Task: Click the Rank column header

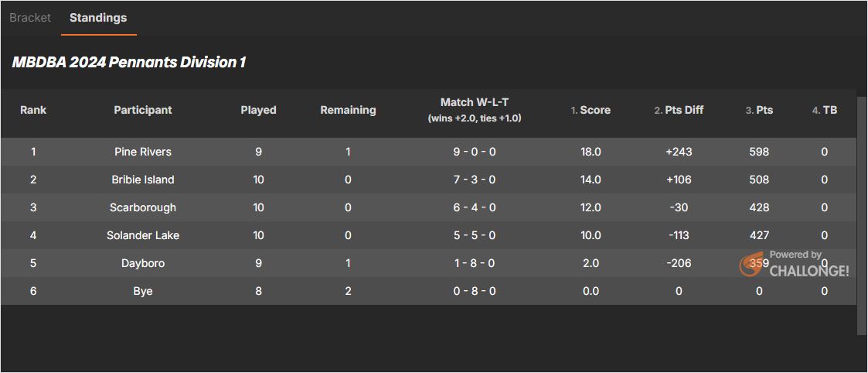Action: click(33, 110)
